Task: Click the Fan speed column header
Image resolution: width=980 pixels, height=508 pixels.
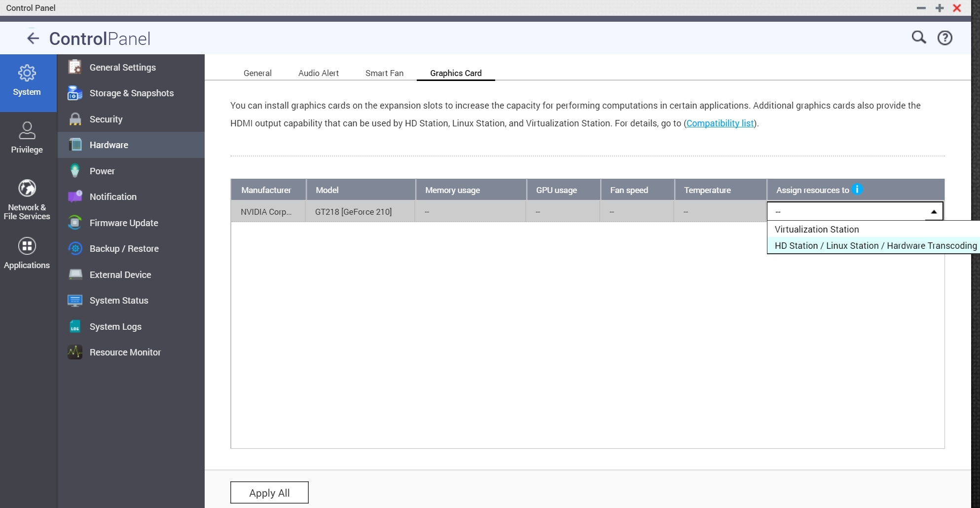Action: pyautogui.click(x=637, y=190)
